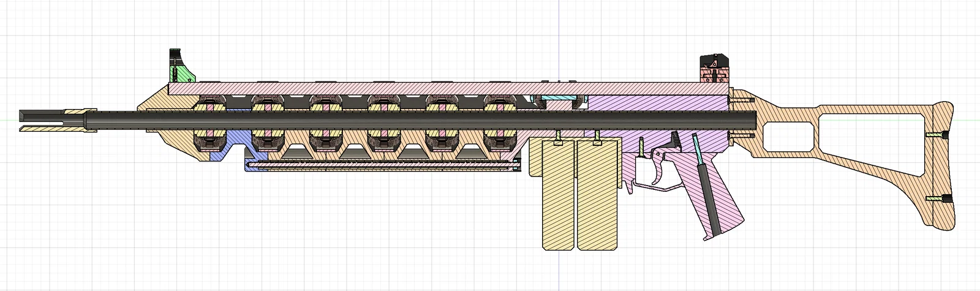Select the red rear sight assembly
This screenshot has width=980, height=291.
[715, 68]
